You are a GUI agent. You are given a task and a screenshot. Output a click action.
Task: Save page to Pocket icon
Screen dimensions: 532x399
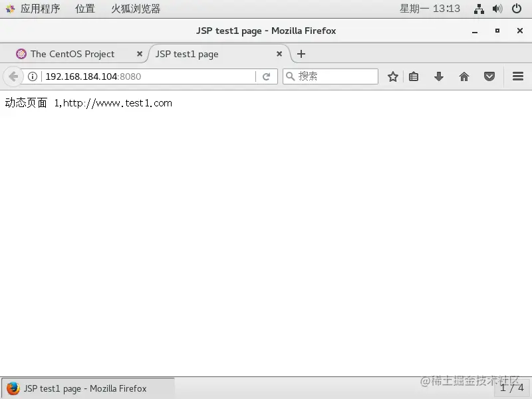(x=489, y=76)
